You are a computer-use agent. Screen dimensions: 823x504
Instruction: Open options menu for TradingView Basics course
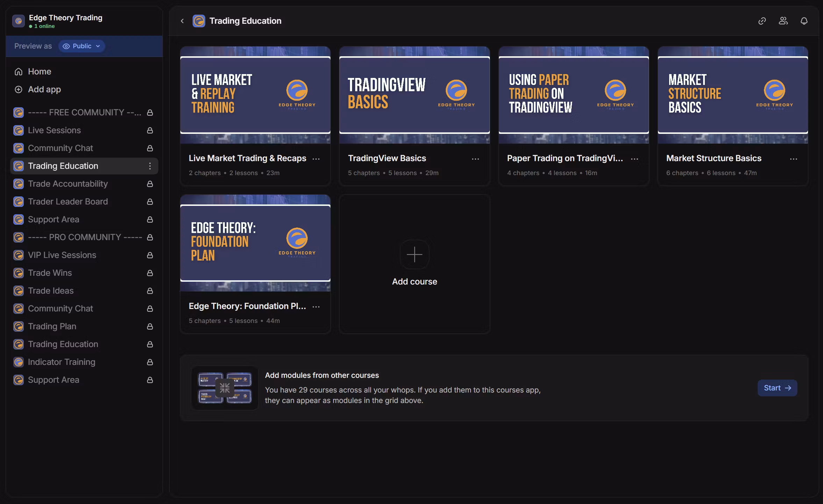(x=475, y=159)
